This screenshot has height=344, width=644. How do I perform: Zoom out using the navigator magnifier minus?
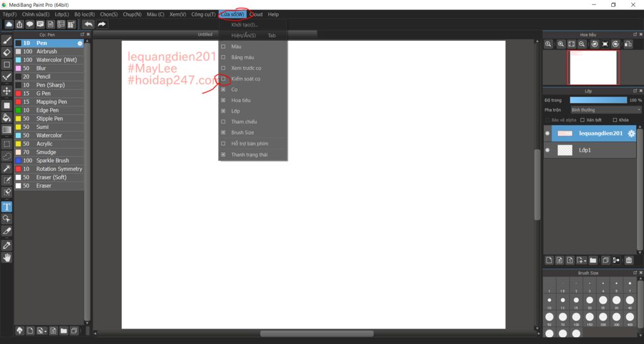point(582,44)
